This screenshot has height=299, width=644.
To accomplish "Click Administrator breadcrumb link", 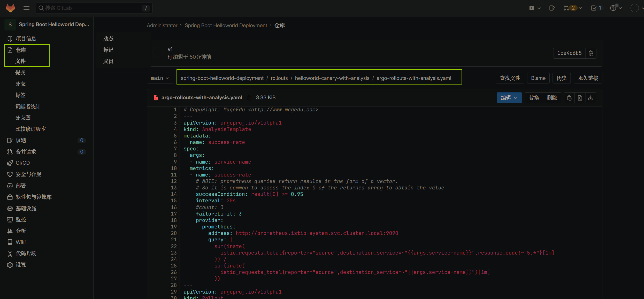I will tap(162, 25).
